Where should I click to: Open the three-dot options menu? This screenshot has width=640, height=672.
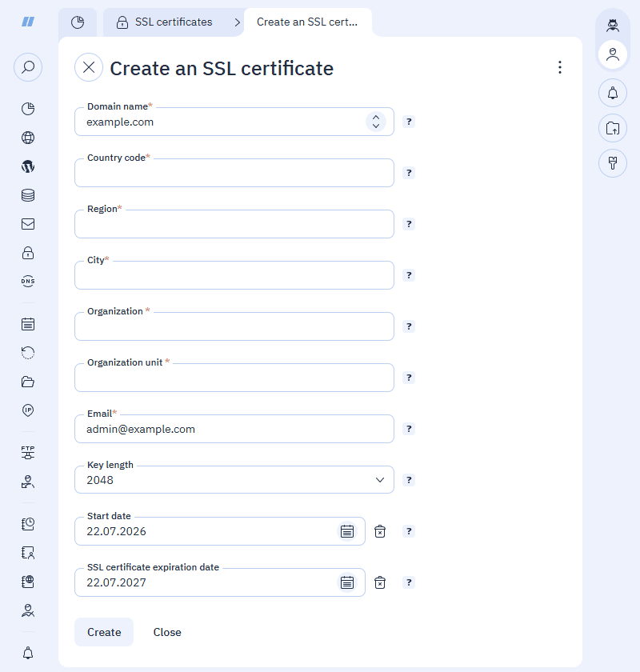(560, 67)
